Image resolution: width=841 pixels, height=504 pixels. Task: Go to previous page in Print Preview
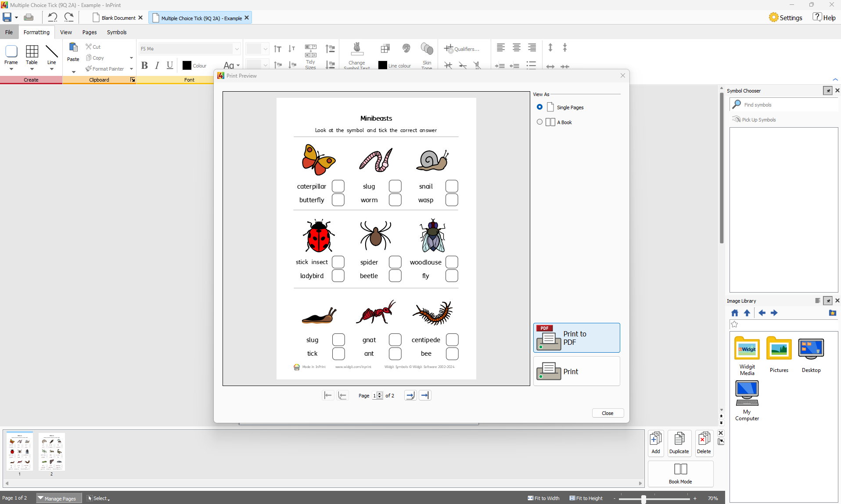pyautogui.click(x=343, y=395)
